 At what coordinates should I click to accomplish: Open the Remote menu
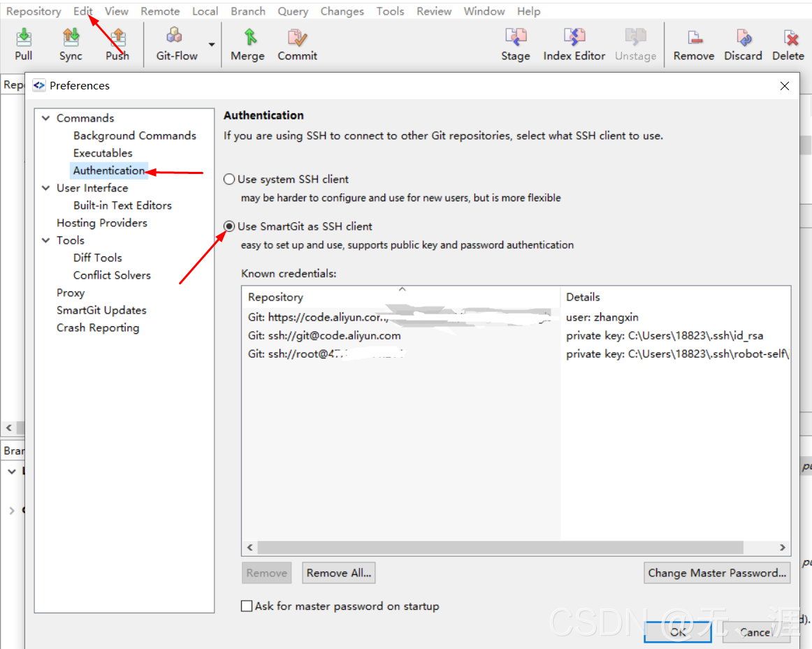[160, 11]
